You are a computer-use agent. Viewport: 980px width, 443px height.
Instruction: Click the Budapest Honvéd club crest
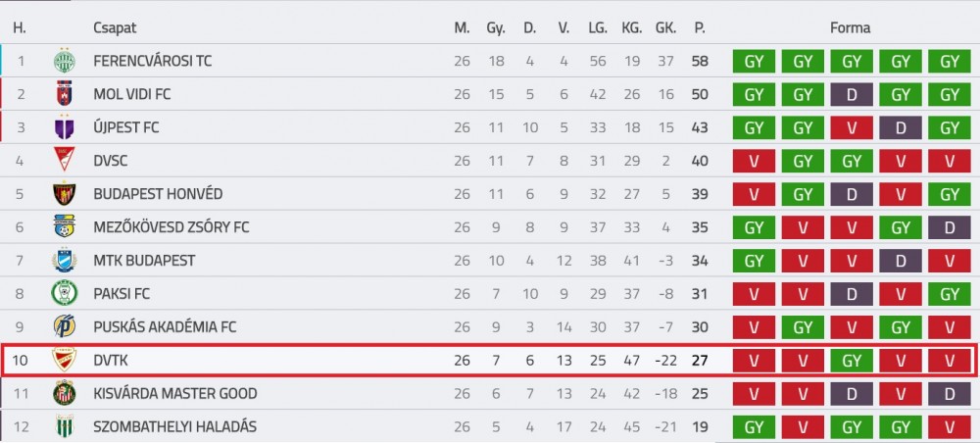[x=64, y=194]
